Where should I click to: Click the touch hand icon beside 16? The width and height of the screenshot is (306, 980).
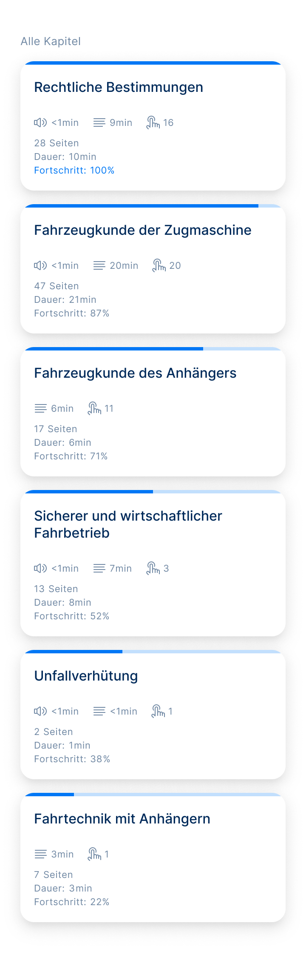(x=153, y=122)
